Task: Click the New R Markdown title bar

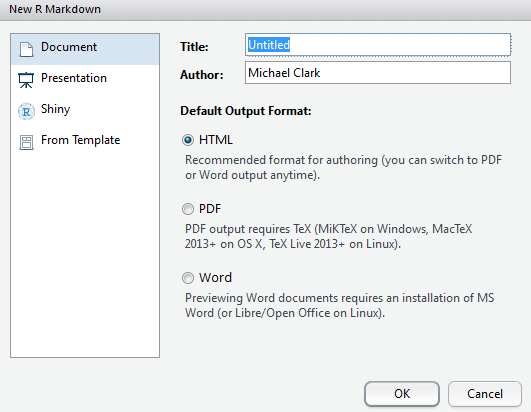Action: pos(266,10)
